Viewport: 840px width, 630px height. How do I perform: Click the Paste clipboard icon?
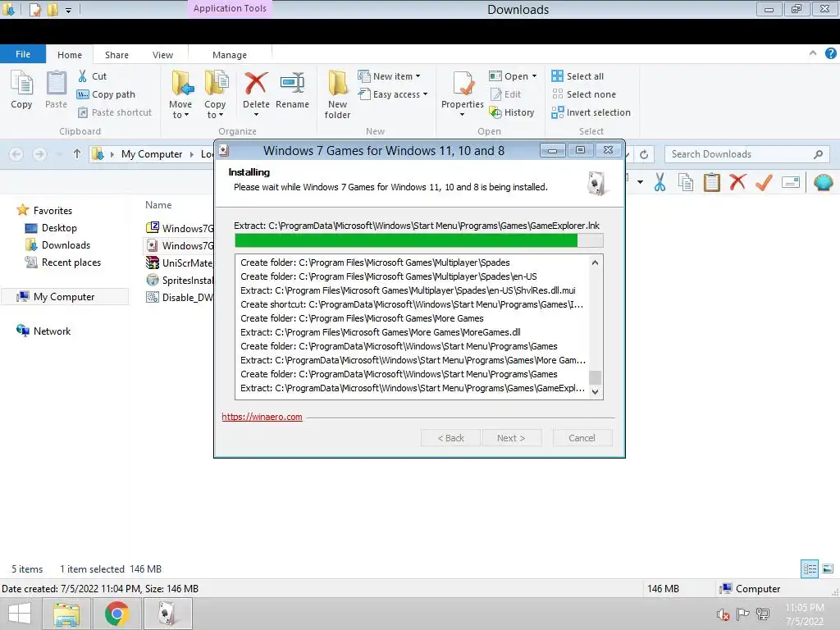(x=56, y=89)
